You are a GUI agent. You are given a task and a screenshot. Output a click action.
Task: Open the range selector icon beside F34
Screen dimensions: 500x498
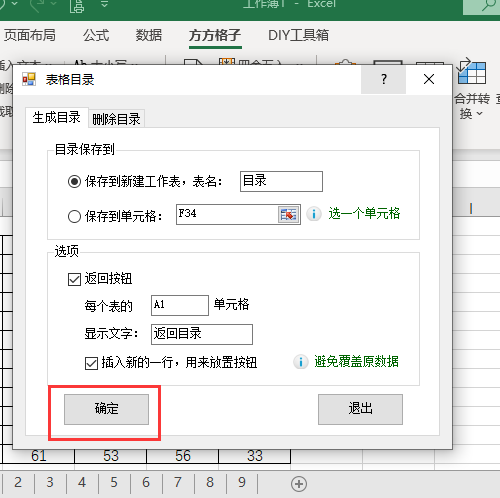[x=289, y=214]
